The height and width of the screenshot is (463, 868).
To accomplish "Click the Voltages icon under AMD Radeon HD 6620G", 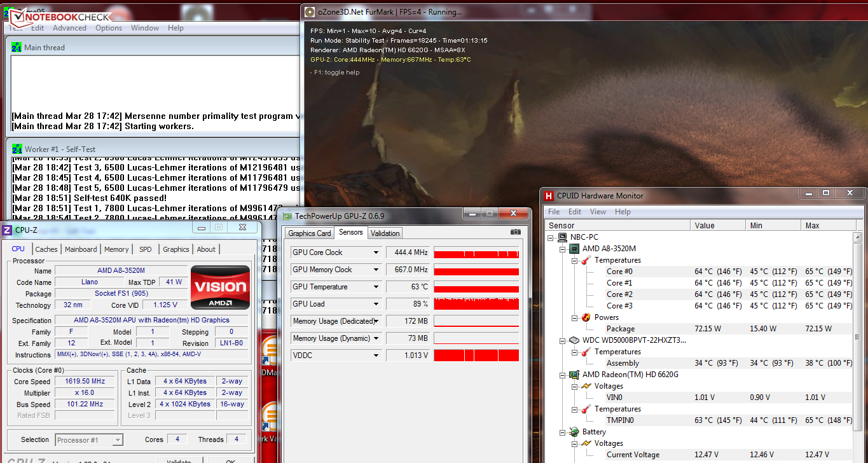I will [586, 386].
